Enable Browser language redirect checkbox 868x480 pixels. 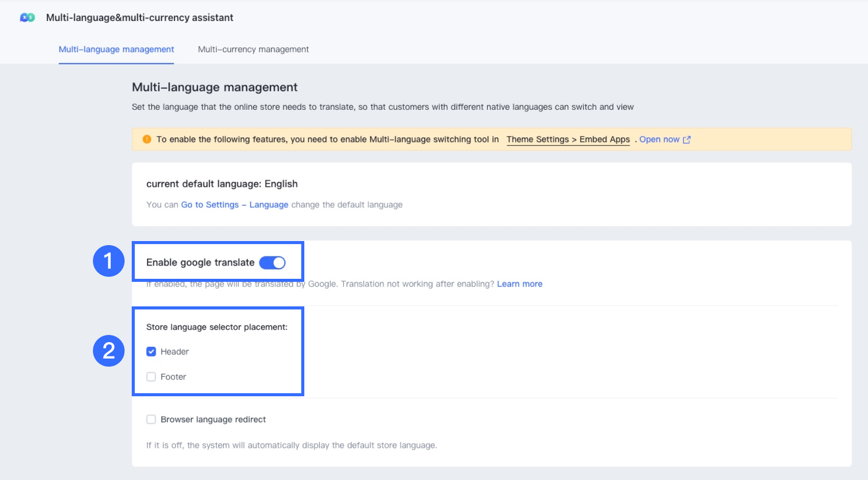[151, 420]
